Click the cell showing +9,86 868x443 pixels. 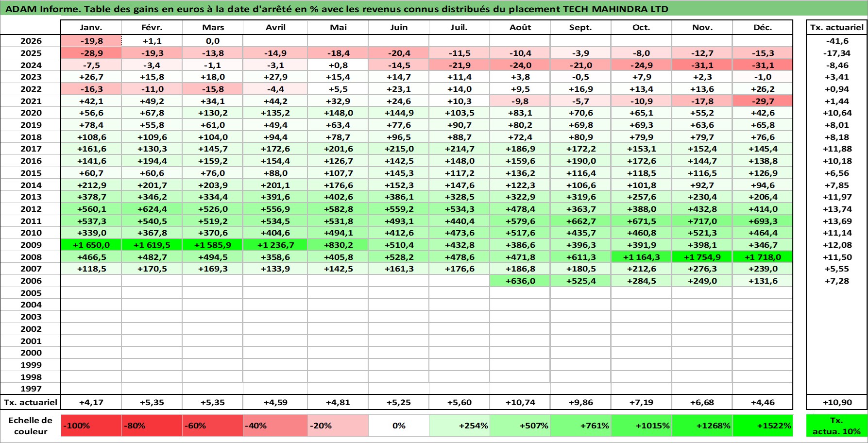tap(581, 402)
